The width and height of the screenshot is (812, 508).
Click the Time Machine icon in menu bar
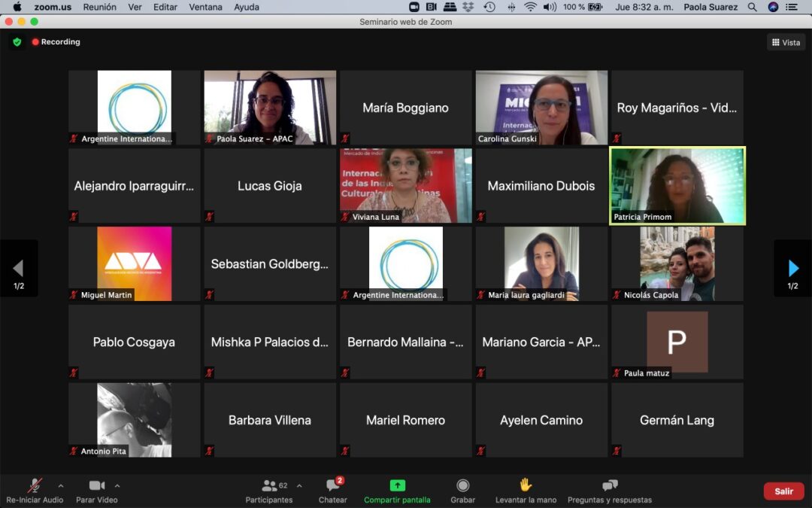[x=489, y=7]
